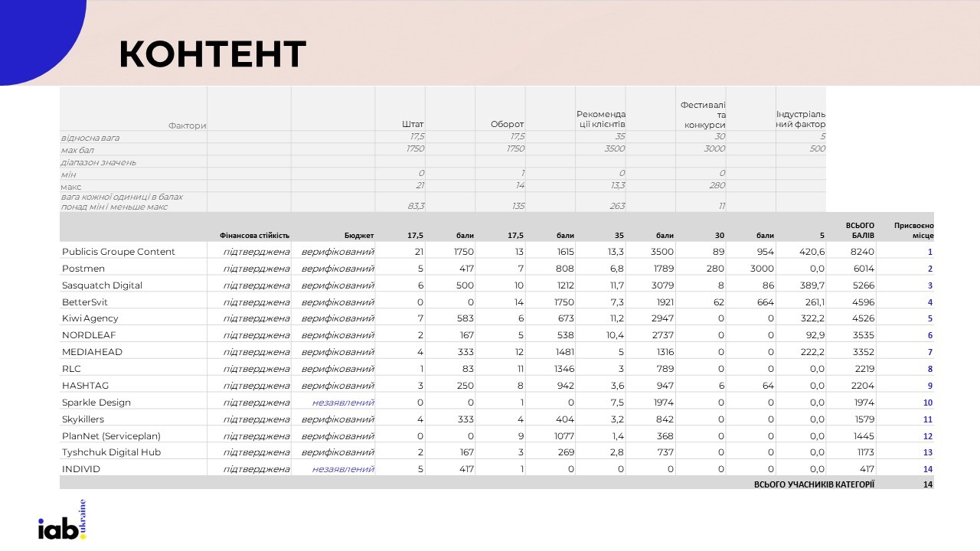Viewport: 980px width, 551px height.
Task: Select the Publicis Groupe Content row name
Action: (119, 252)
